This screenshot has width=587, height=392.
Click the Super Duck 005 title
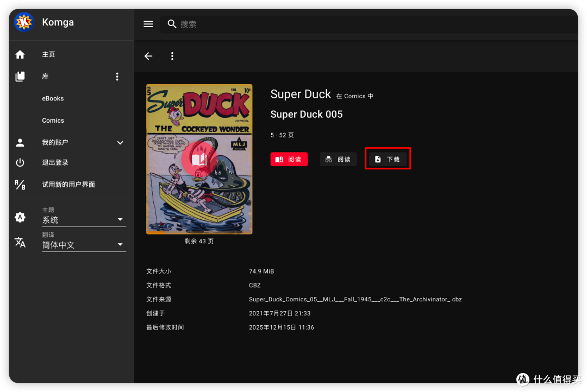pos(307,114)
